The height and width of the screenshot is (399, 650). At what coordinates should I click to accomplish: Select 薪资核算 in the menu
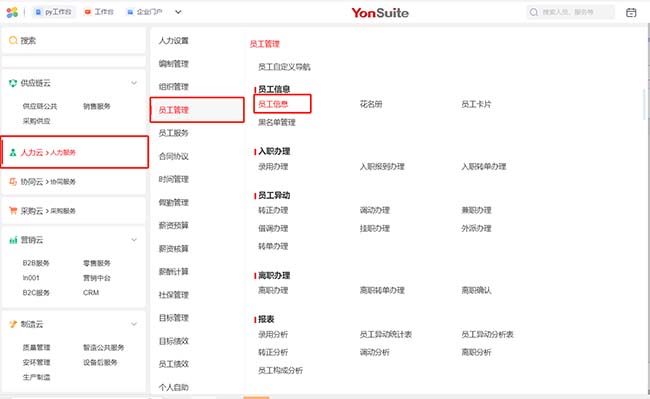pyautogui.click(x=174, y=249)
